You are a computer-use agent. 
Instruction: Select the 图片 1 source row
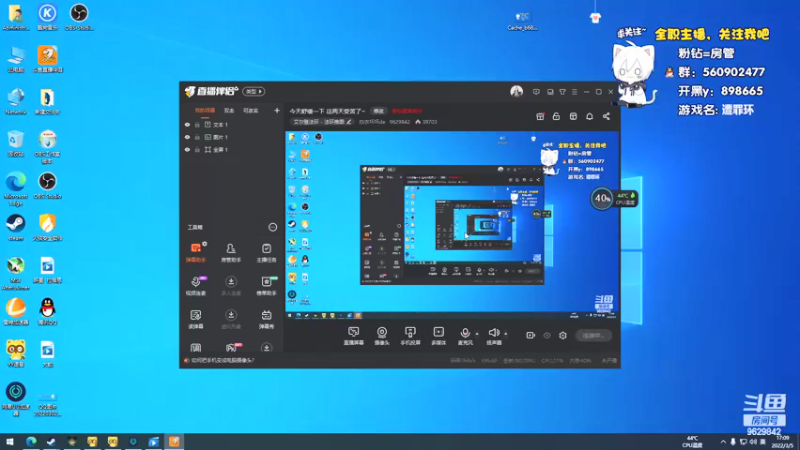click(232, 137)
